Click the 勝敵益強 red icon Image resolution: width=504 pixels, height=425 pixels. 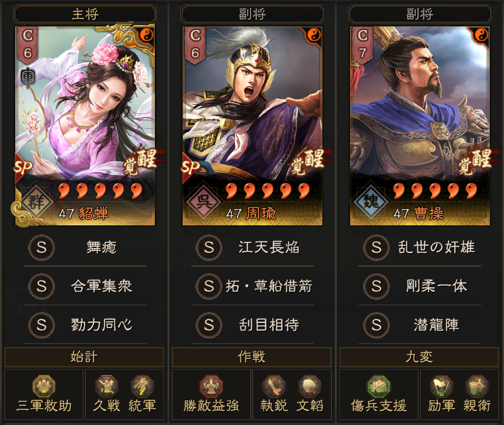[x=211, y=386]
